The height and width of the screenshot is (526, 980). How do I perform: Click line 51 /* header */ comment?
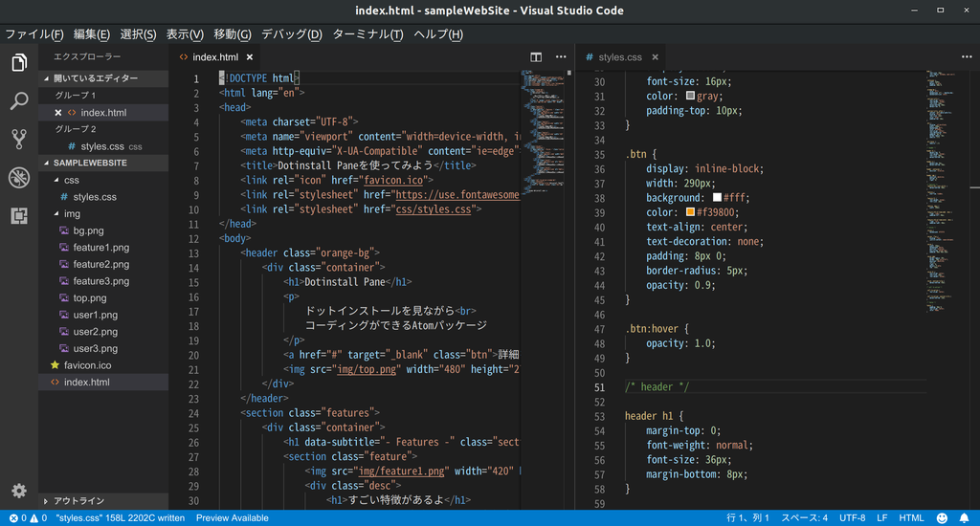tap(657, 386)
